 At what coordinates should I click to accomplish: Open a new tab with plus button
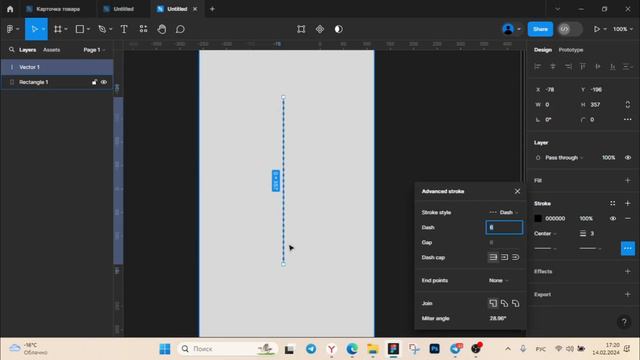tap(212, 9)
